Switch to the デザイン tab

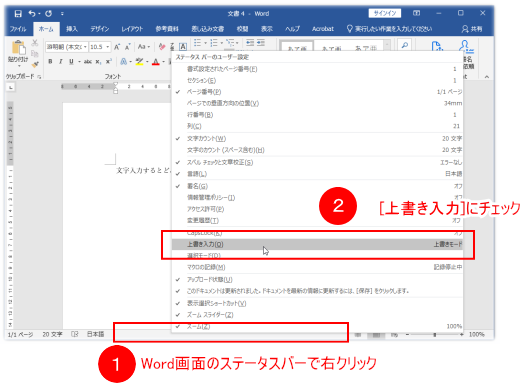(x=100, y=29)
